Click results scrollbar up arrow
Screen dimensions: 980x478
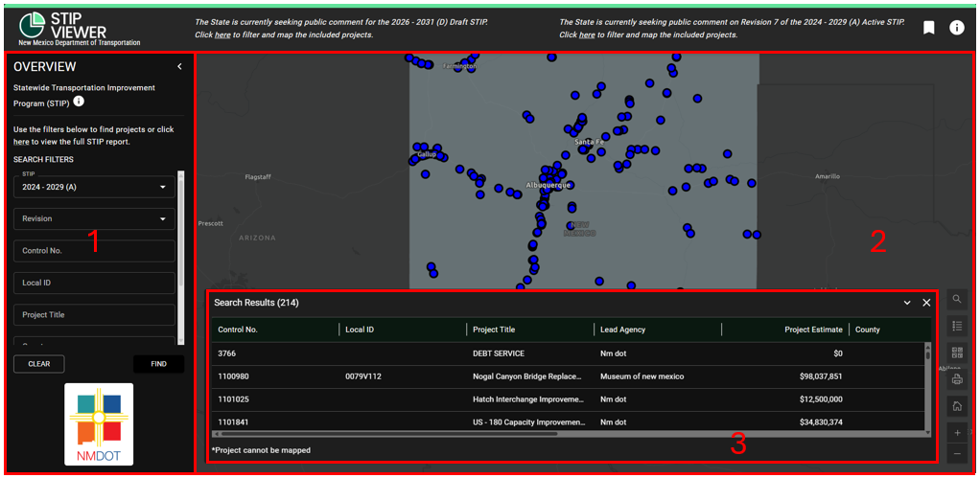927,345
